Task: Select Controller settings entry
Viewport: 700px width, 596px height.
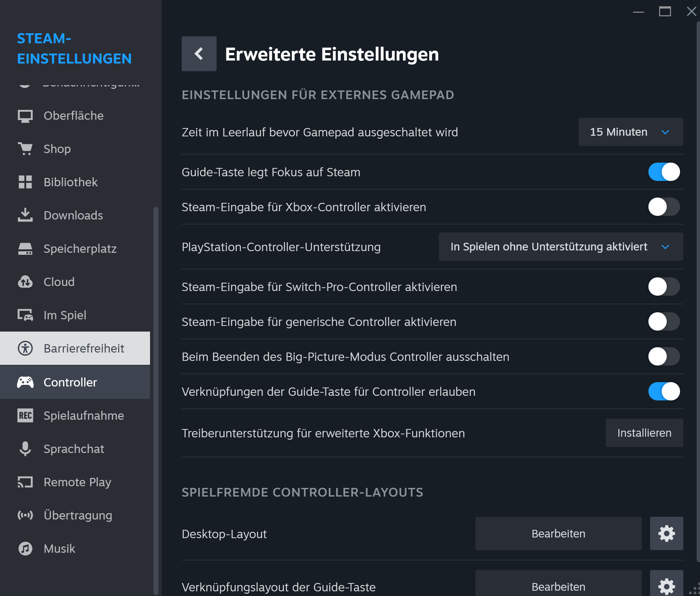Action: coord(75,382)
